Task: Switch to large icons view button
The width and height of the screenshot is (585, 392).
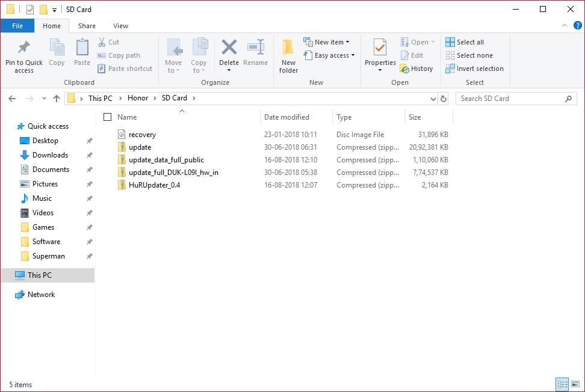Action: (x=573, y=384)
